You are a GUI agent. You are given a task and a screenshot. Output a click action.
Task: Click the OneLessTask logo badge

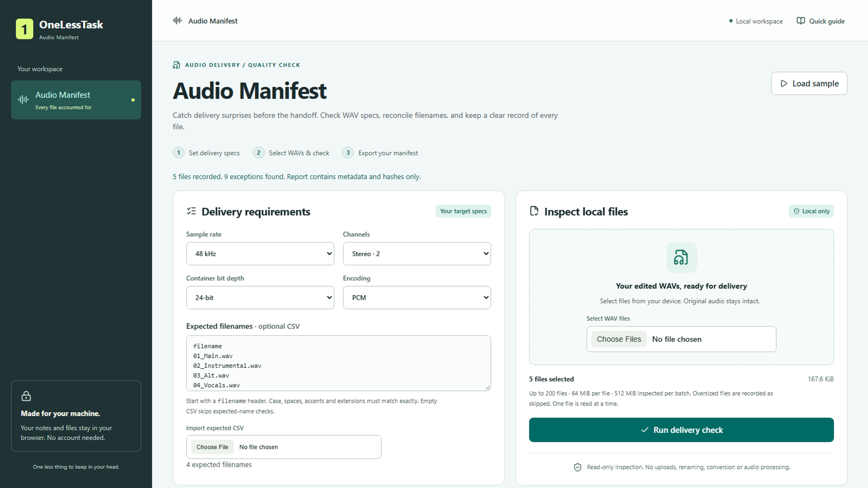[24, 29]
